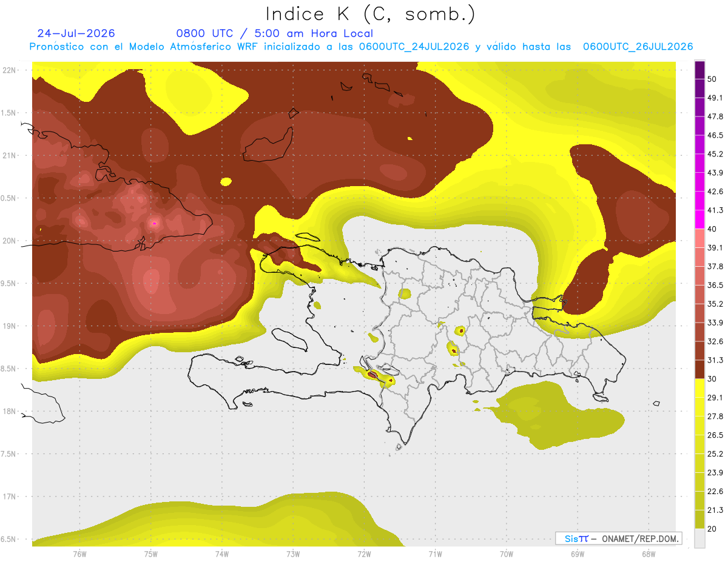Click the '25.2' color bar value
728x562 pixels.
[715, 454]
